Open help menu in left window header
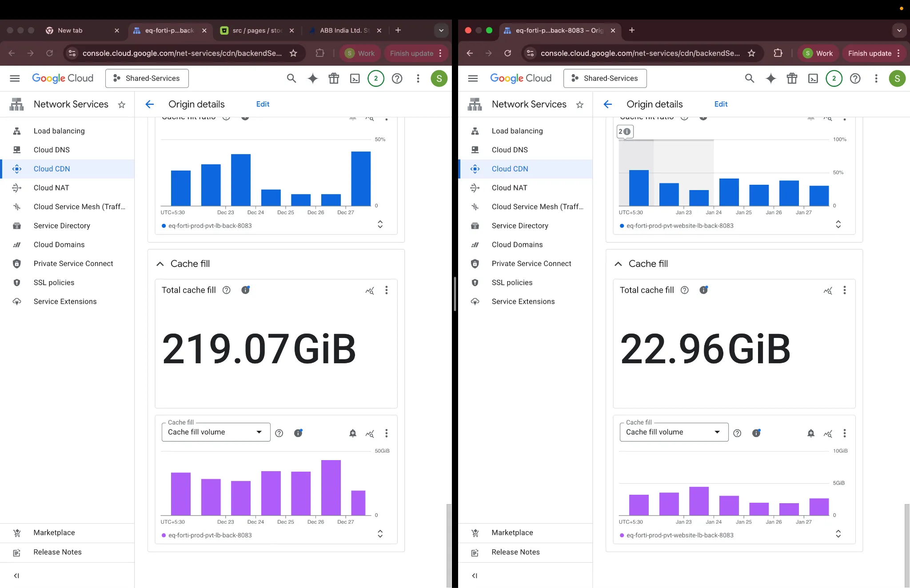 (x=397, y=79)
